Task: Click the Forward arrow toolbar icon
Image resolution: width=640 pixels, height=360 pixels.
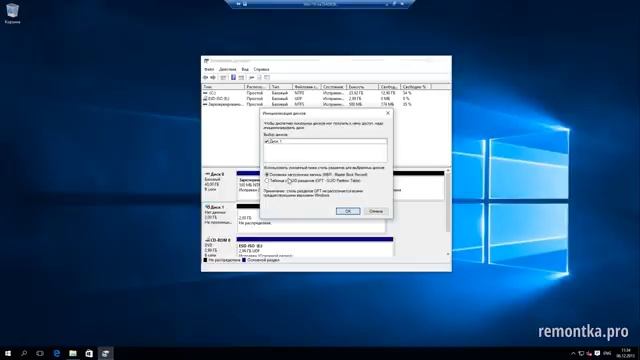Action: pos(213,78)
